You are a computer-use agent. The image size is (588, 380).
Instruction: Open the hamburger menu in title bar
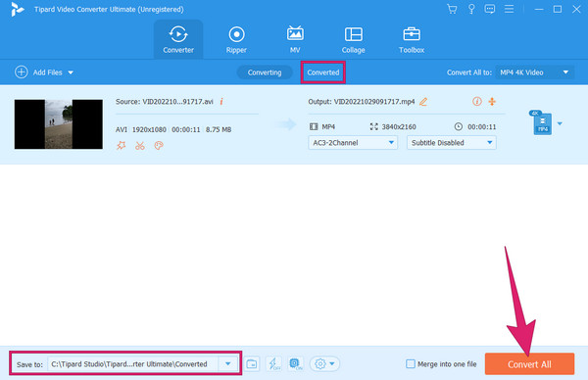pos(509,9)
